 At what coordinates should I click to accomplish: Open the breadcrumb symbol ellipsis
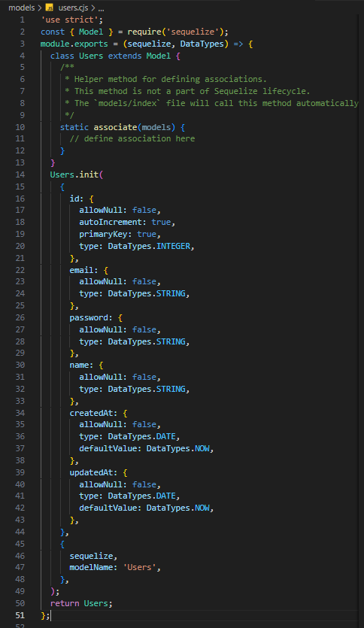click(x=101, y=8)
